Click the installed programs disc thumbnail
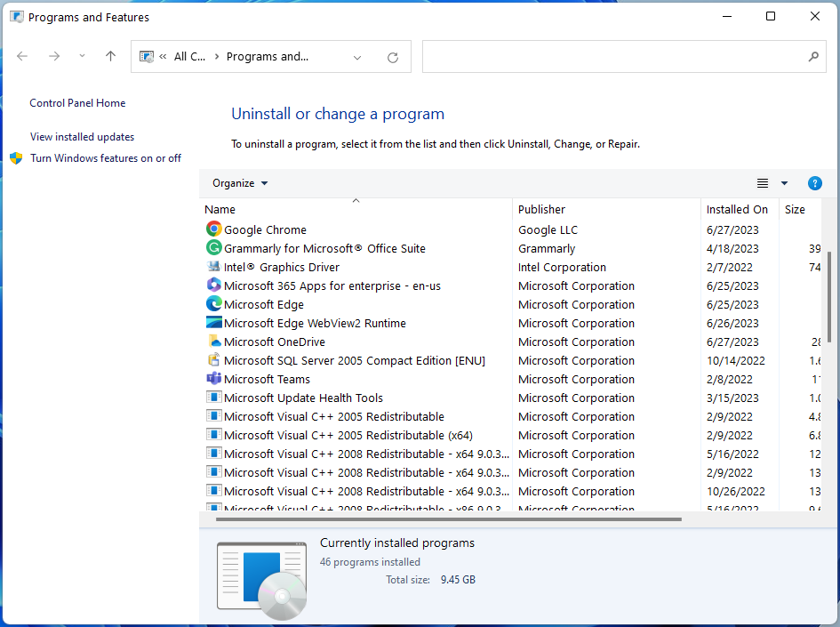The height and width of the screenshot is (627, 840). (x=262, y=581)
